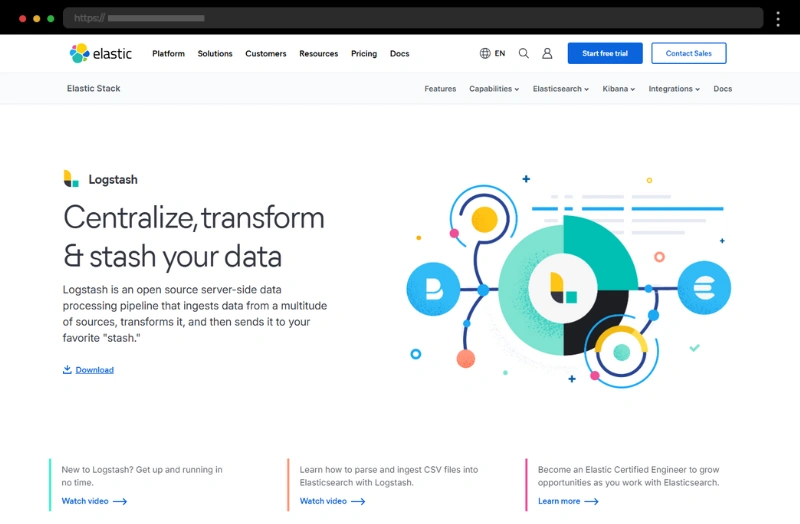Click the Learn how to parse CSV text
This screenshot has height=524, width=800.
coord(389,476)
